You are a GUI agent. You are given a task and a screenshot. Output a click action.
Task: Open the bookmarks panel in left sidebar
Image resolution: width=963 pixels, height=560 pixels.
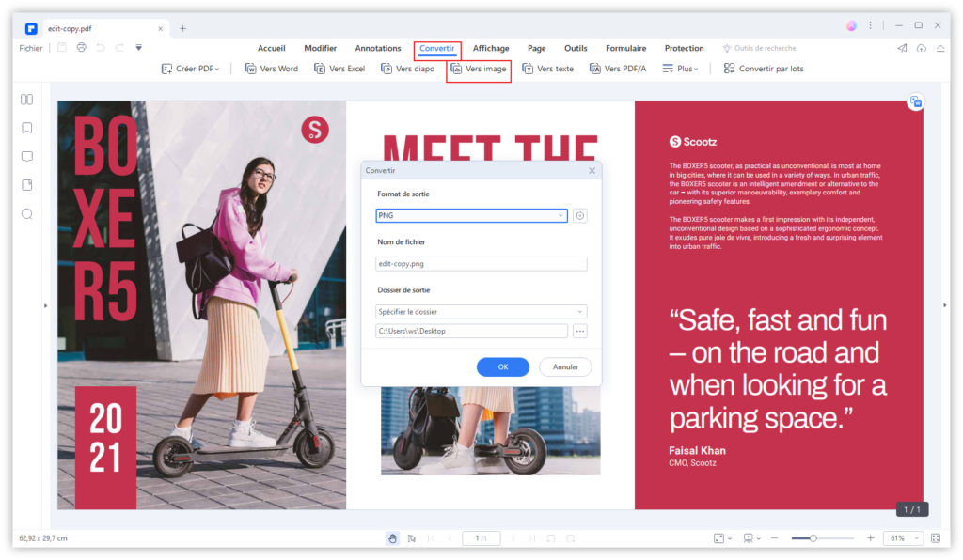coord(27,128)
